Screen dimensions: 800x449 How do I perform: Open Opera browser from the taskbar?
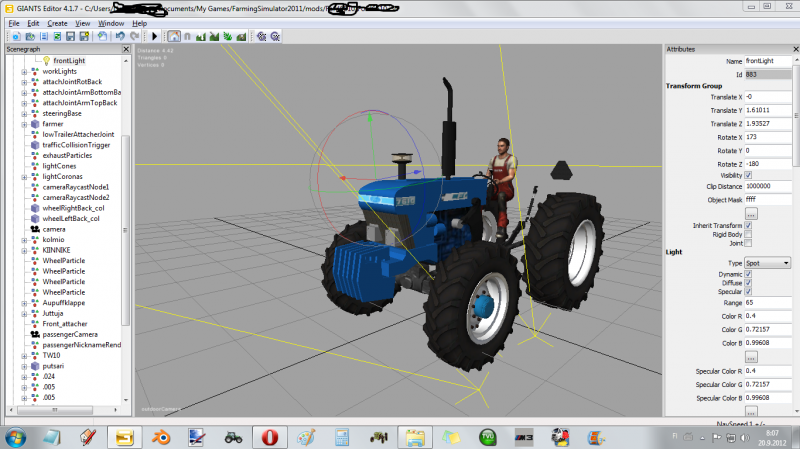[270, 437]
